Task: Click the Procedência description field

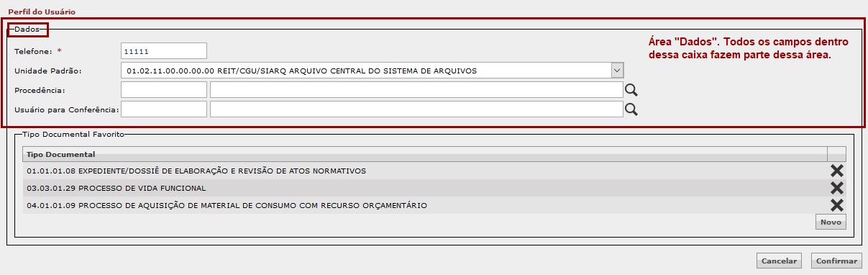Action: click(416, 90)
